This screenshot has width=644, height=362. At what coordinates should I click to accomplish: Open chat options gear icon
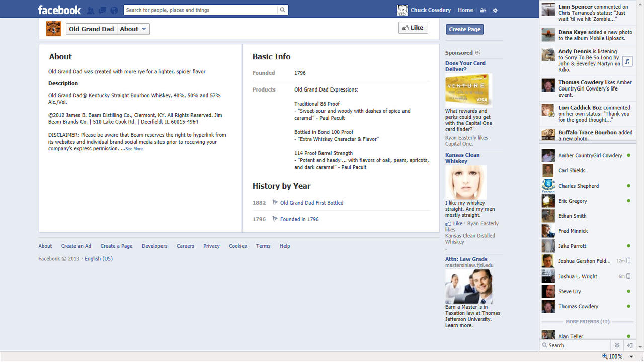pyautogui.click(x=617, y=345)
